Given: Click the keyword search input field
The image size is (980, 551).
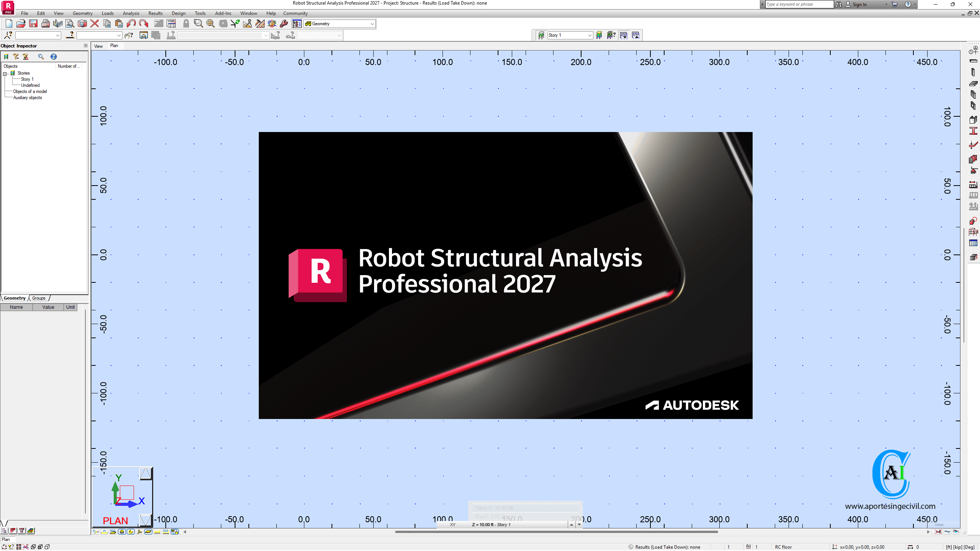Looking at the screenshot, I should click(799, 5).
